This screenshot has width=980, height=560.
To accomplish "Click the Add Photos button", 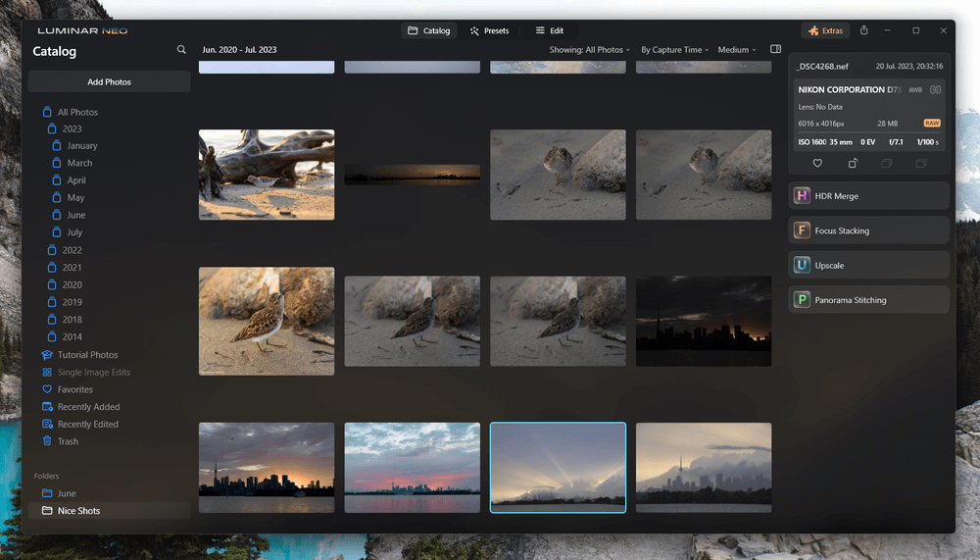I will click(109, 81).
